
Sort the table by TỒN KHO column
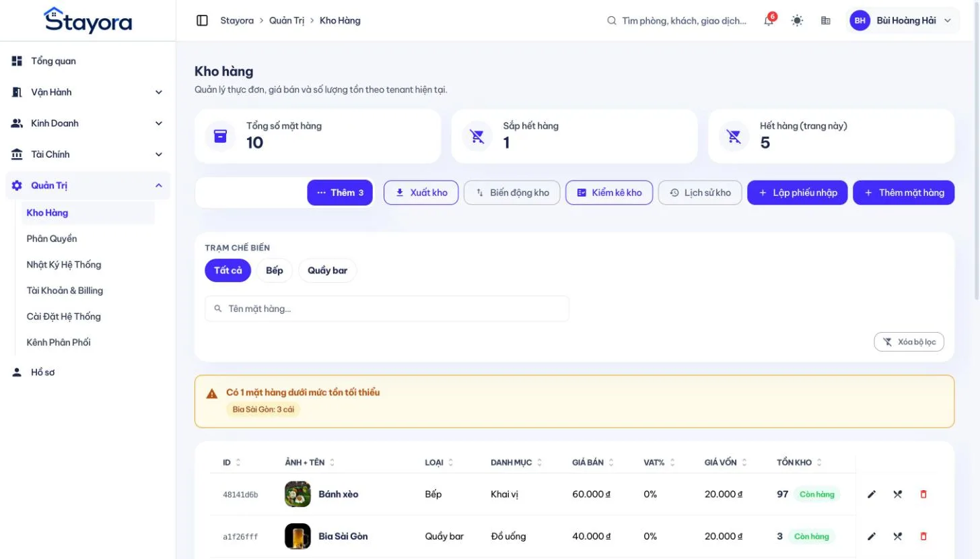799,463
